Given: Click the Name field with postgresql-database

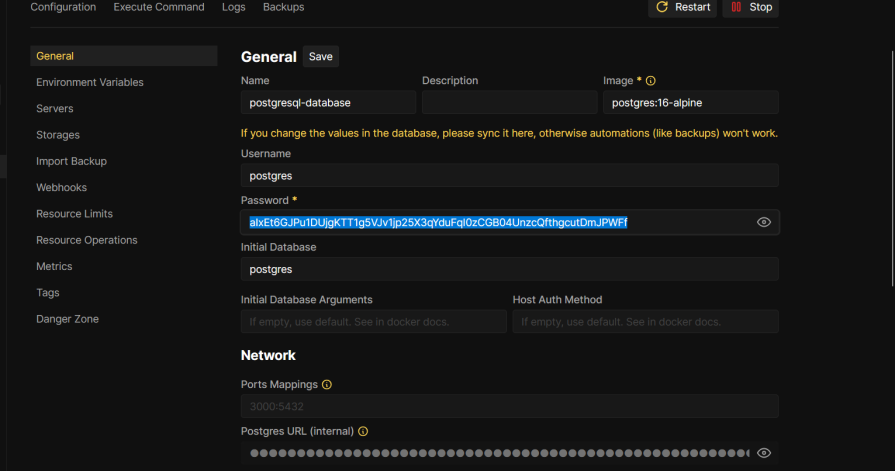Looking at the screenshot, I should click(328, 102).
